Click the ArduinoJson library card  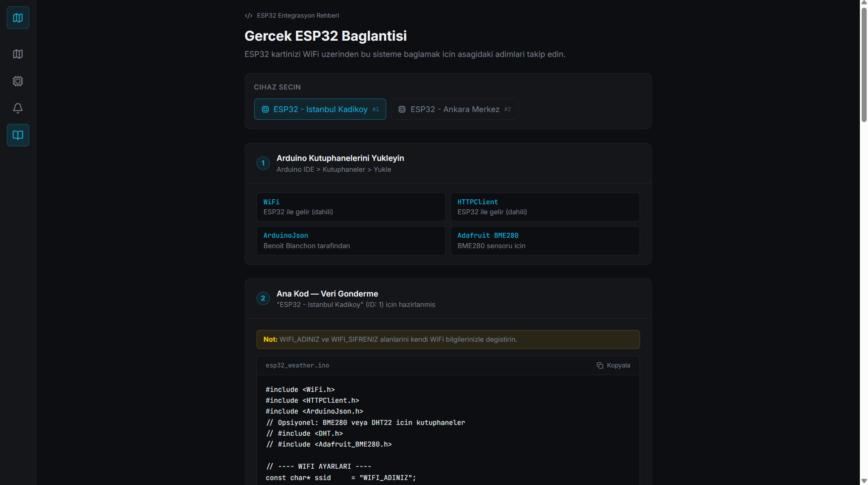tap(351, 240)
